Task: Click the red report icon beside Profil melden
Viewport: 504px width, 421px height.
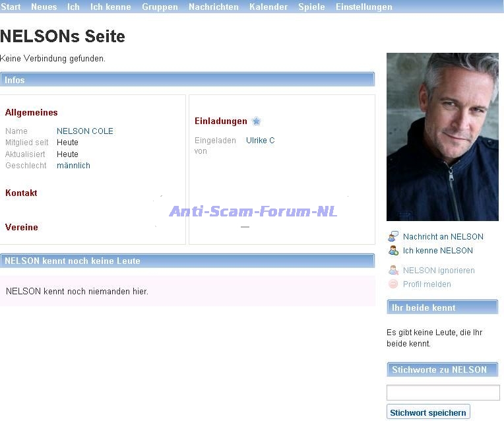Action: 393,284
